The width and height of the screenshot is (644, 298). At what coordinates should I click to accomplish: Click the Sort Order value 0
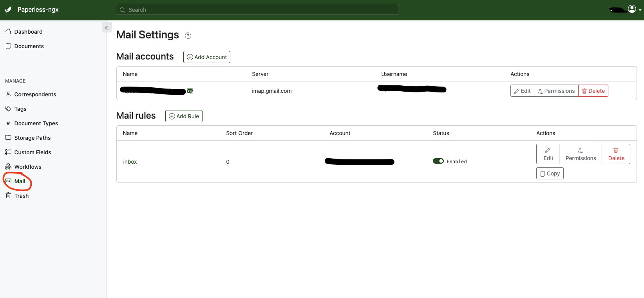point(228,162)
